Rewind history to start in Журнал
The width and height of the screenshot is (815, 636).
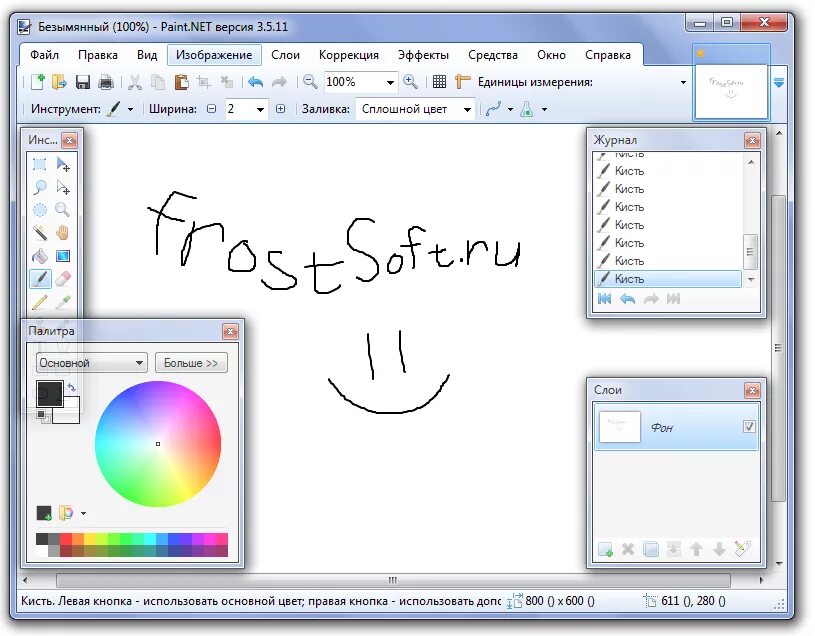point(604,299)
